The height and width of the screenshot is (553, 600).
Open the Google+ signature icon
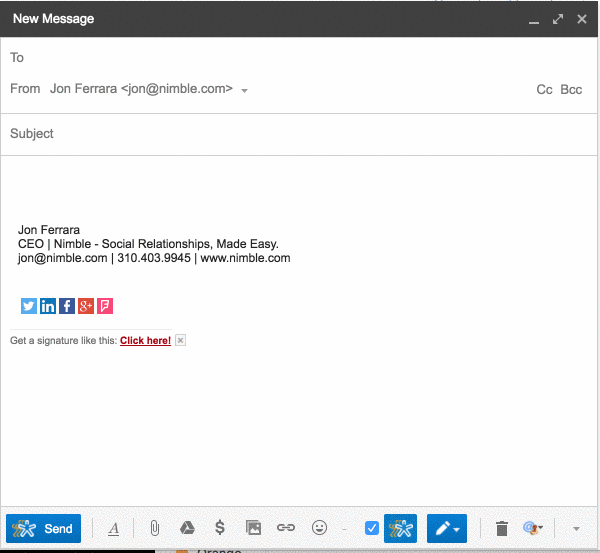point(86,306)
